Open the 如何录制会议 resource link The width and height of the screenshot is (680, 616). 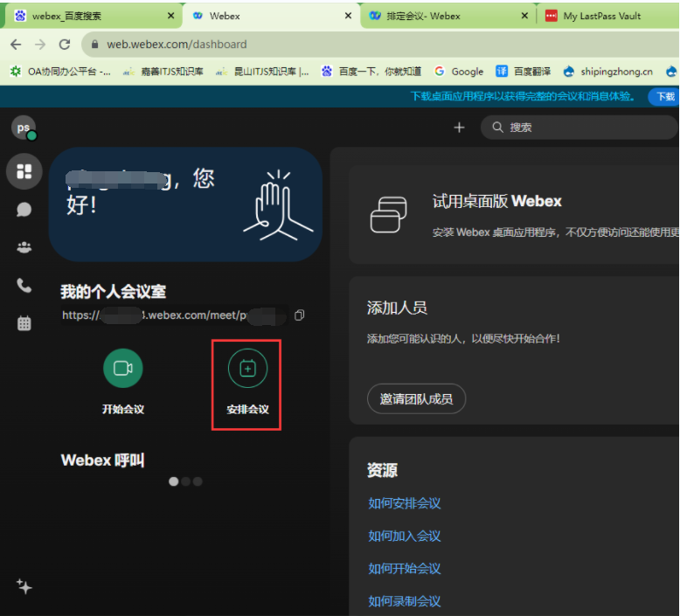point(404,601)
